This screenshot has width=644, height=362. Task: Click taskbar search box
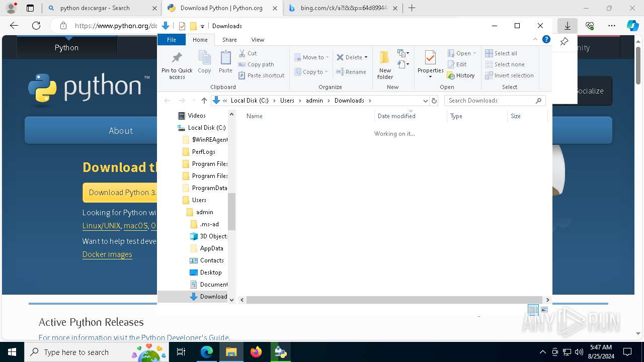click(98, 352)
